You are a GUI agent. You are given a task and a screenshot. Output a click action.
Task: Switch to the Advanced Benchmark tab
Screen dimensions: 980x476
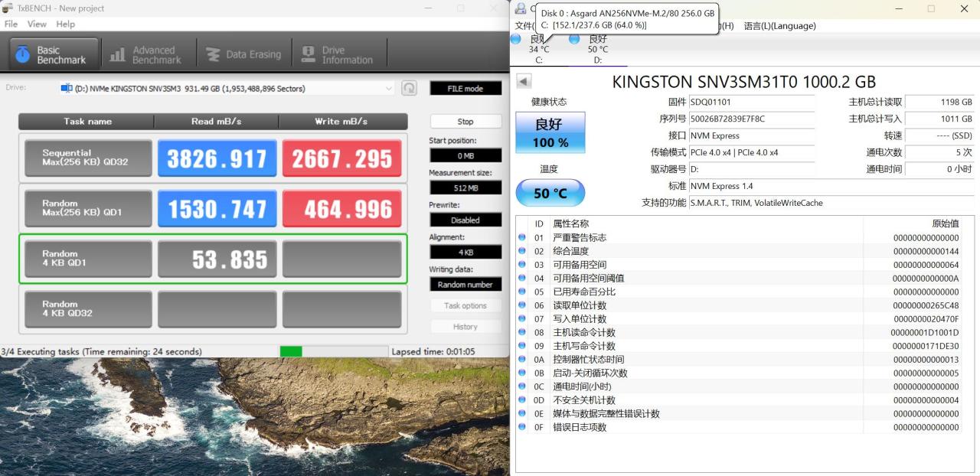click(145, 54)
